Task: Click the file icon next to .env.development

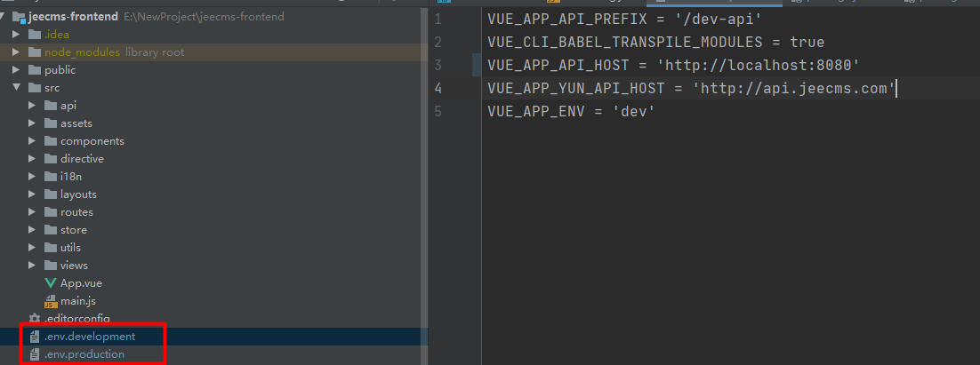Action: click(35, 337)
